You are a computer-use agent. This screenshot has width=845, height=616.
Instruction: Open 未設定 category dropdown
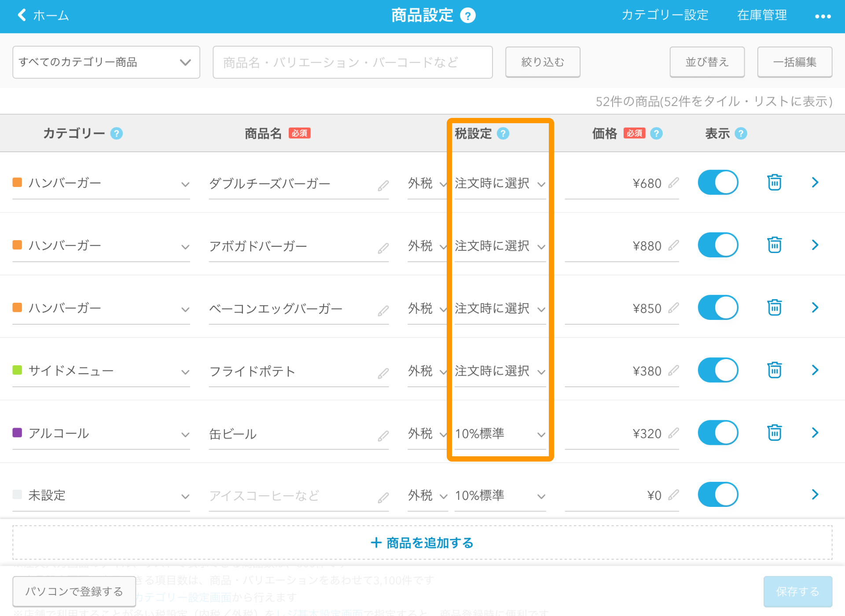tap(101, 495)
